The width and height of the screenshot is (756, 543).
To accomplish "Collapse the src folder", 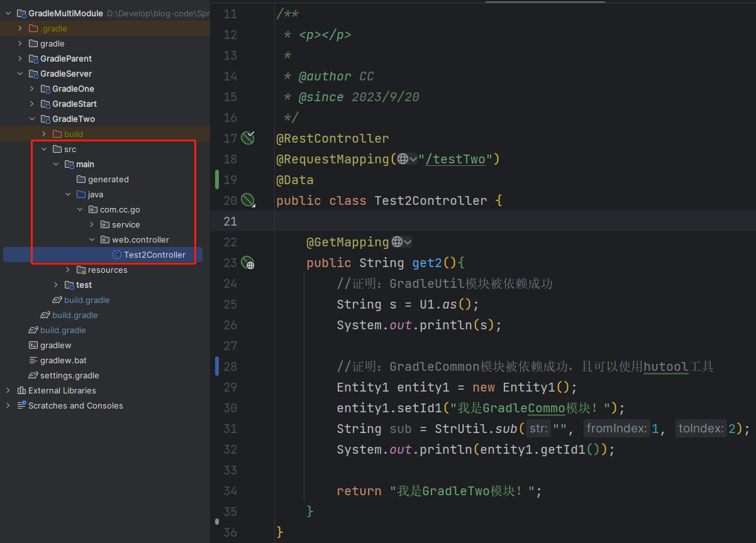I will click(x=44, y=149).
